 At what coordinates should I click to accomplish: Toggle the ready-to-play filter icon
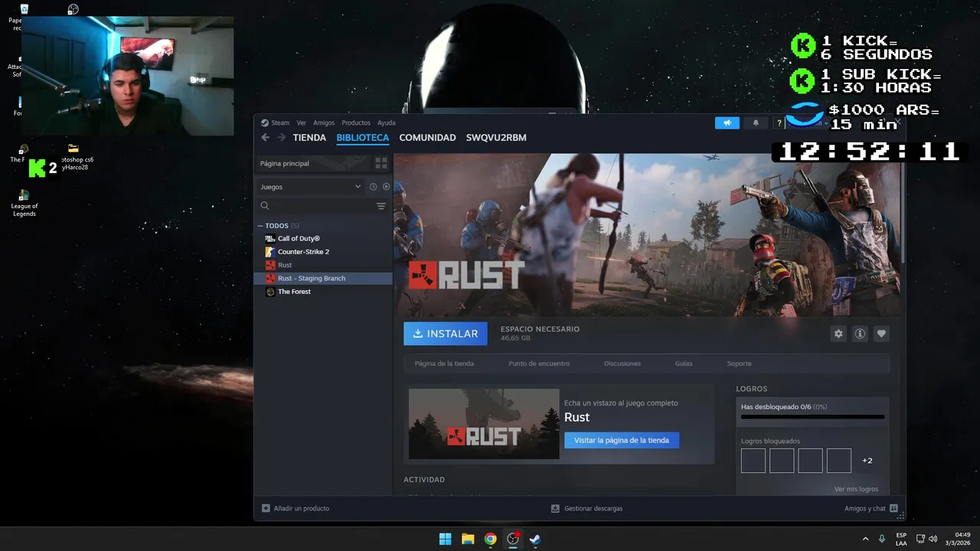pyautogui.click(x=386, y=187)
